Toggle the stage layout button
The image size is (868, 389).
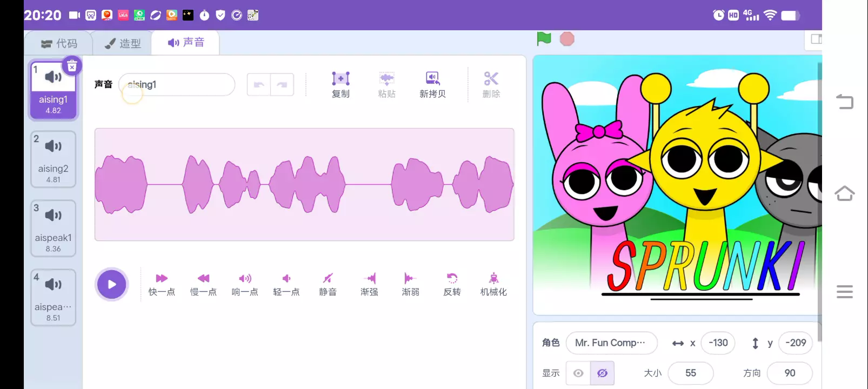tap(815, 39)
